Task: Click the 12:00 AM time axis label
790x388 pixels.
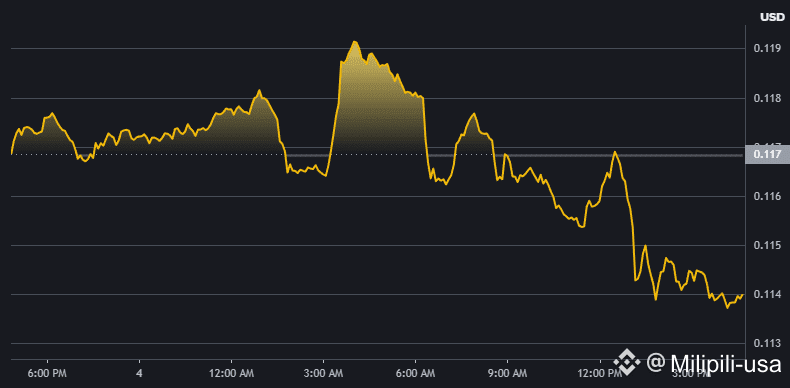Action: click(231, 374)
